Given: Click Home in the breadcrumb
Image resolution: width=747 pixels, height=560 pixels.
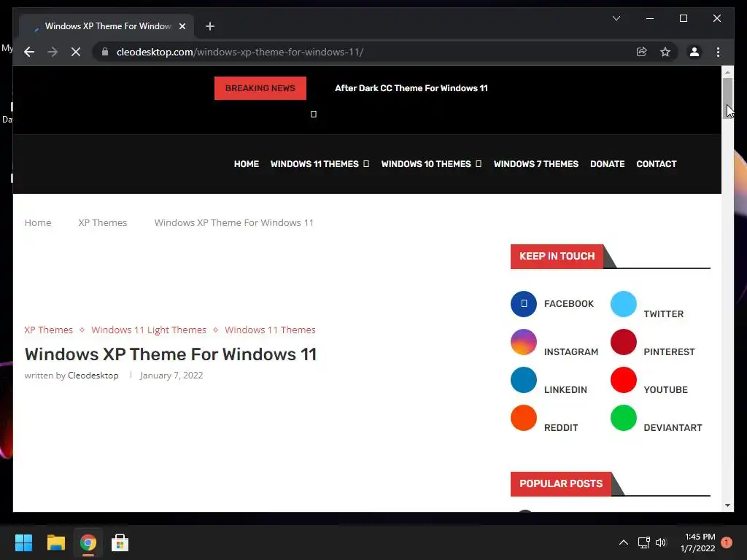Looking at the screenshot, I should (38, 223).
